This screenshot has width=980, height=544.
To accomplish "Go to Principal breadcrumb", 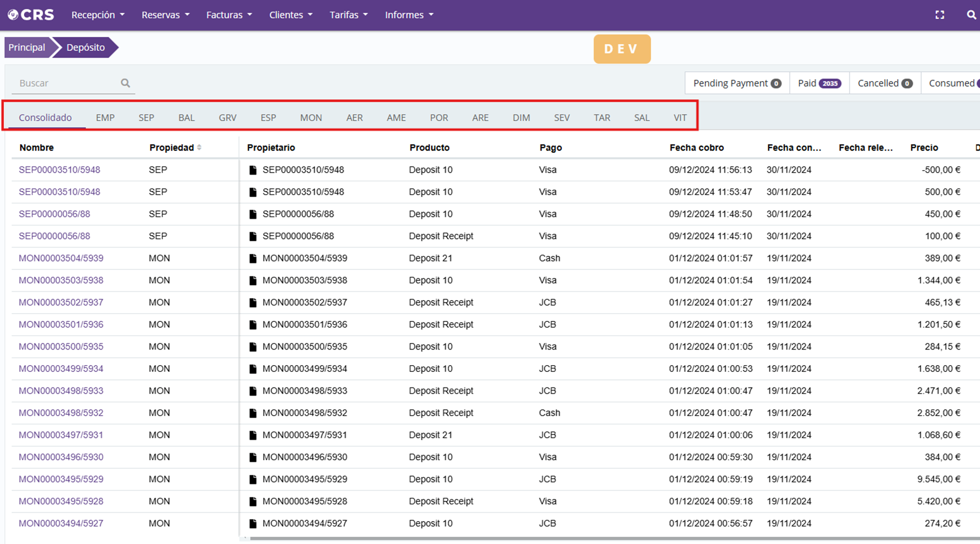I will point(27,47).
